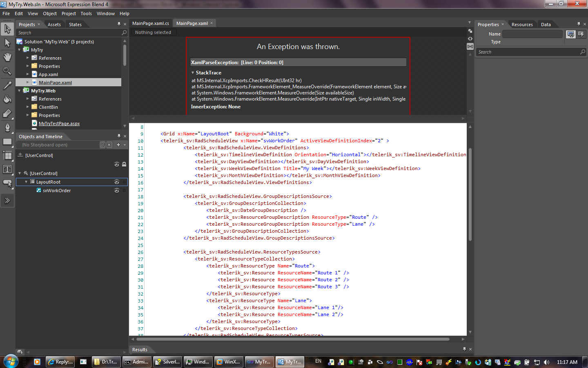
Task: Toggle lock all objects padlock
Action: click(124, 164)
